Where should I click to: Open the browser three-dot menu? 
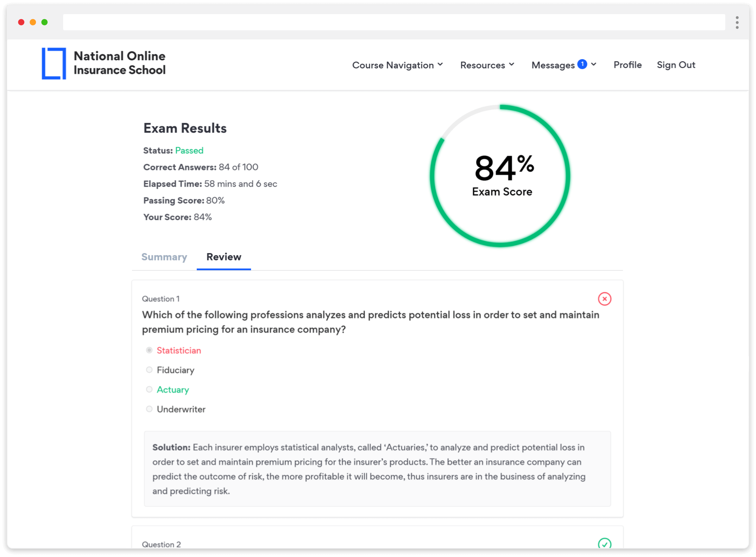click(x=737, y=23)
